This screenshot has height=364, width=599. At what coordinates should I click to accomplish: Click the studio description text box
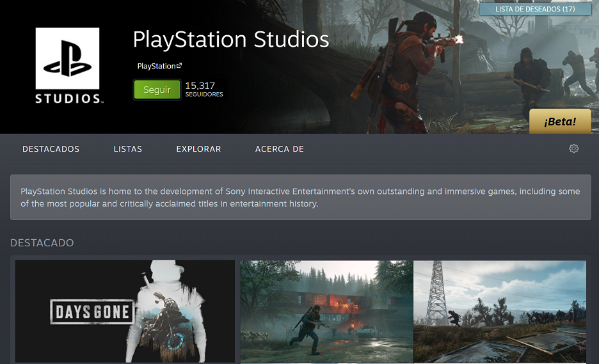pyautogui.click(x=301, y=198)
